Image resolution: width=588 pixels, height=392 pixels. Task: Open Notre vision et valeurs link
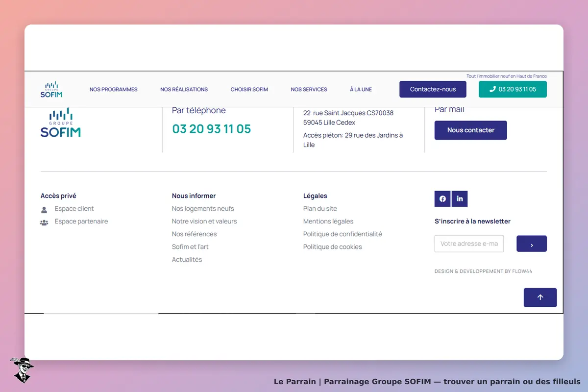pos(204,221)
